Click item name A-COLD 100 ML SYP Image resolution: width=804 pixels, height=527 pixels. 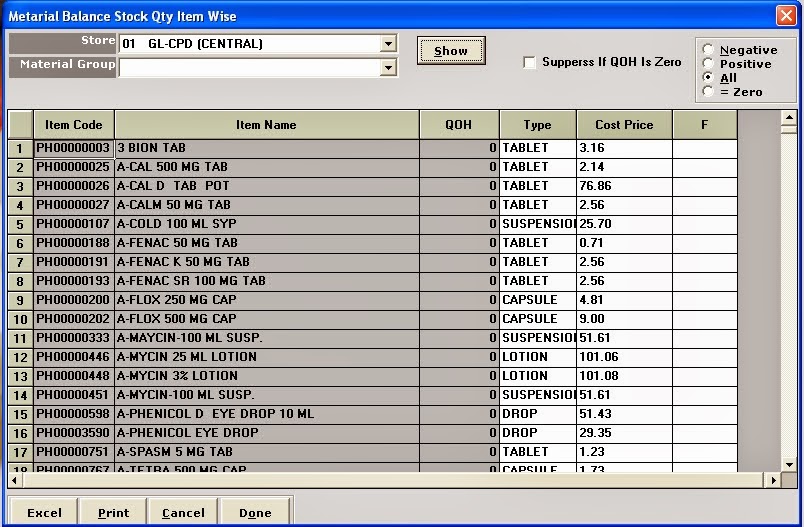click(267, 224)
